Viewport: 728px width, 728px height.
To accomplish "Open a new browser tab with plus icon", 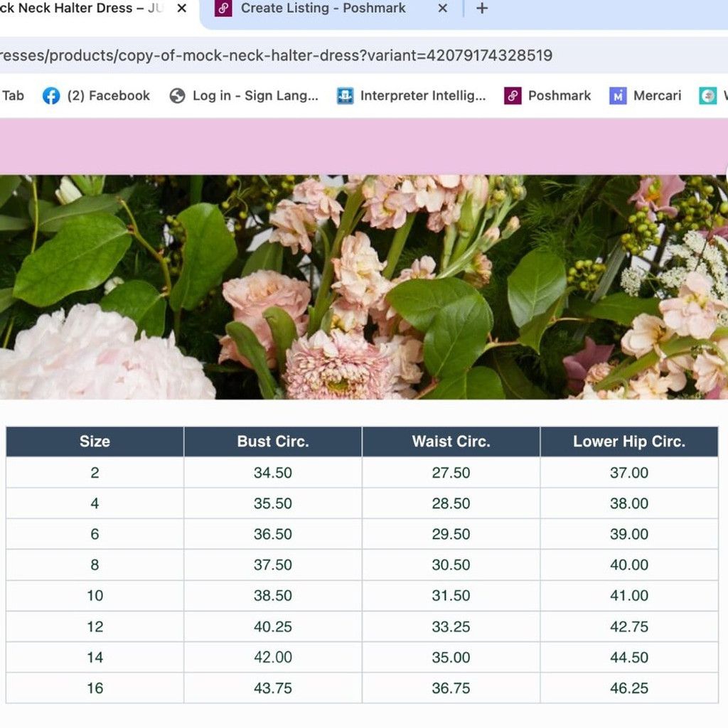I will pos(482,8).
